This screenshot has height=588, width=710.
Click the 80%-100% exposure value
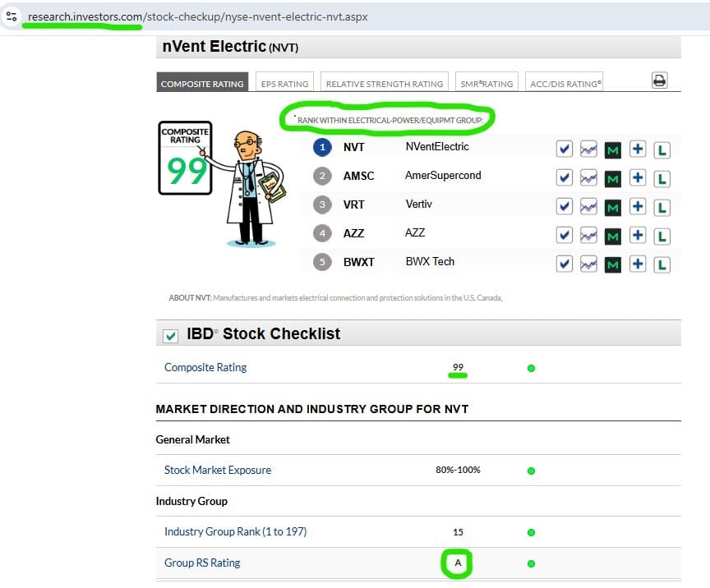458,470
